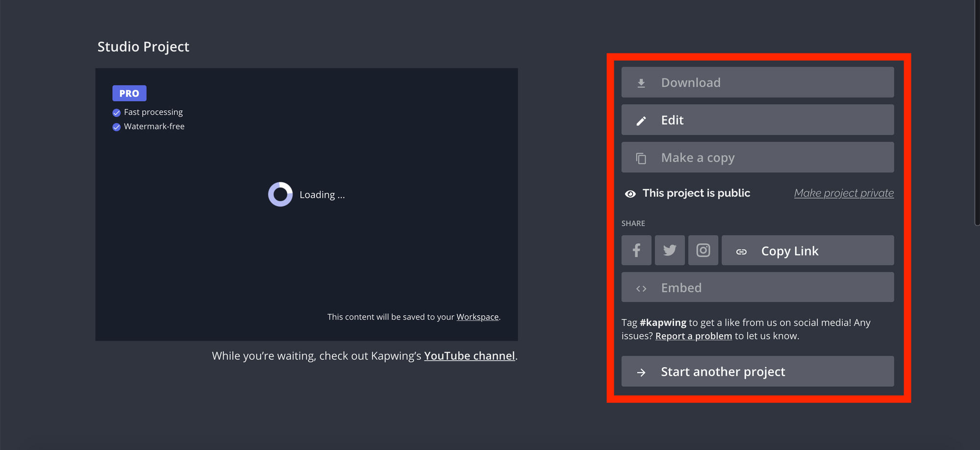The width and height of the screenshot is (980, 450).
Task: Click the Fast processing checkmark
Action: pyautogui.click(x=116, y=112)
